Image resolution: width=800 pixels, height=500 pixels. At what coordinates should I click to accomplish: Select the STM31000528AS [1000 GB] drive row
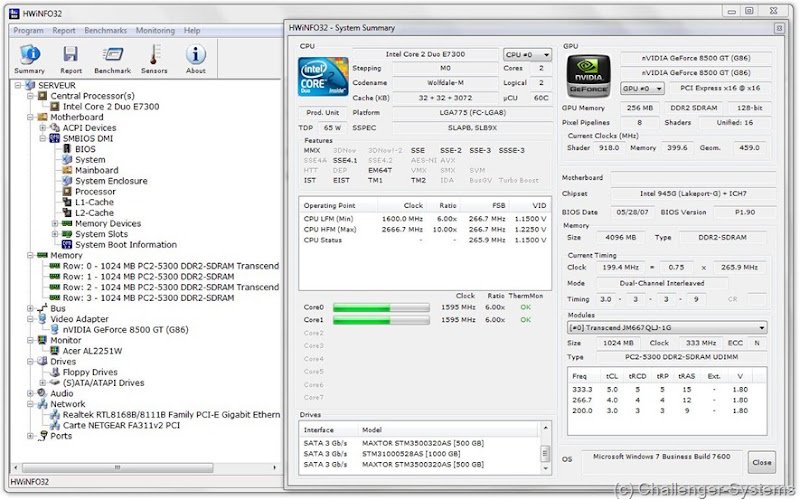pyautogui.click(x=420, y=454)
